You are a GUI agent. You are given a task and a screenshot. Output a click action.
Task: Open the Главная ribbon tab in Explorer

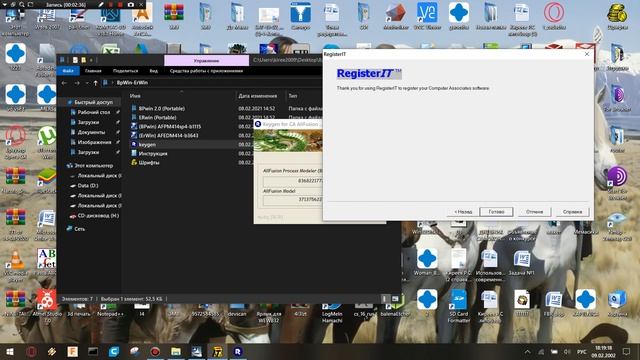click(x=93, y=71)
